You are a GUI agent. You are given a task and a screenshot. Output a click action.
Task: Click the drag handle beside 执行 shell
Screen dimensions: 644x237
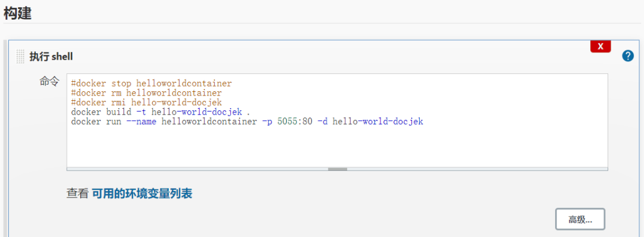pyautogui.click(x=20, y=56)
